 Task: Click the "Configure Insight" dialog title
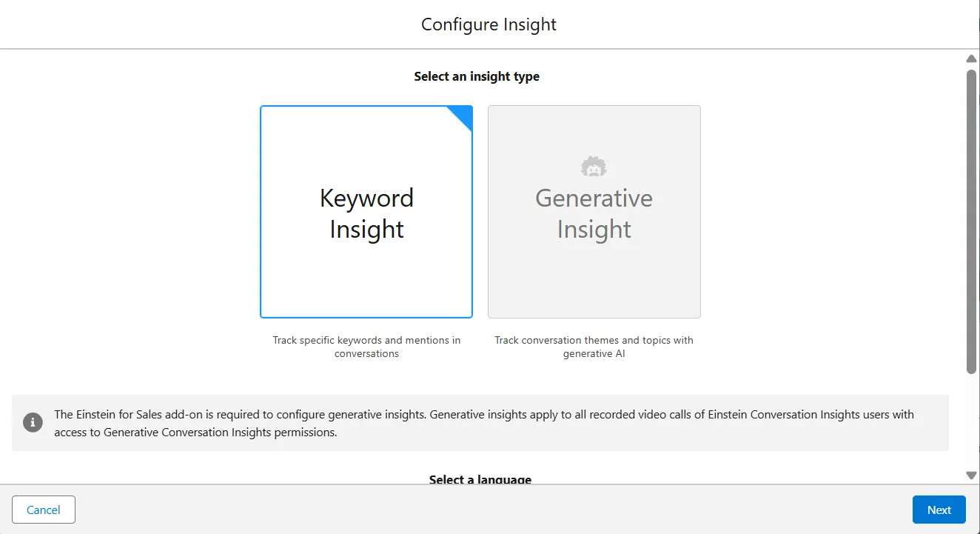(x=489, y=24)
